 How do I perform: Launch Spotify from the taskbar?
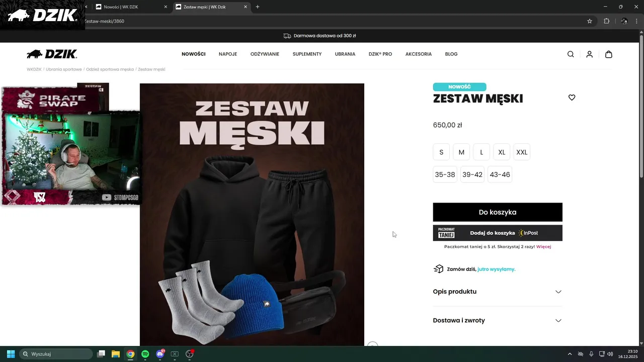click(145, 354)
